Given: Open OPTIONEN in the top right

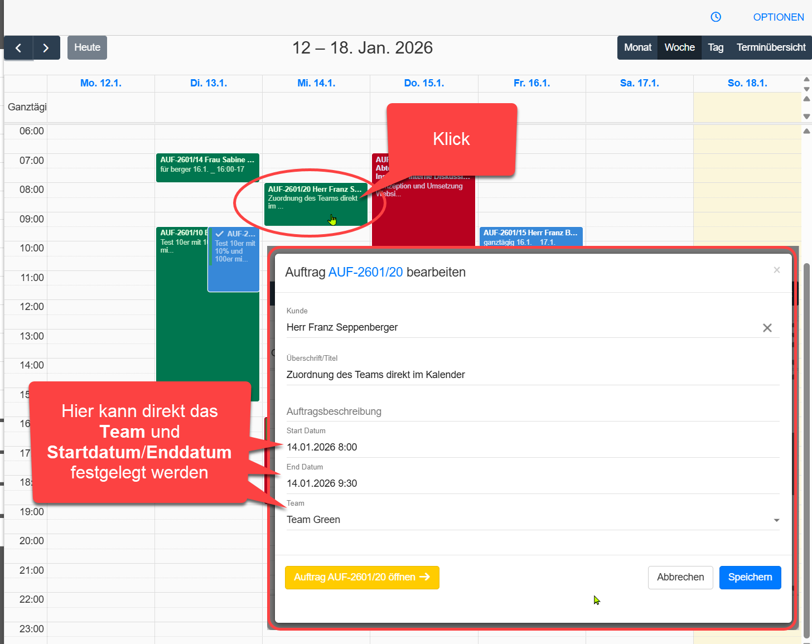Looking at the screenshot, I should [779, 17].
